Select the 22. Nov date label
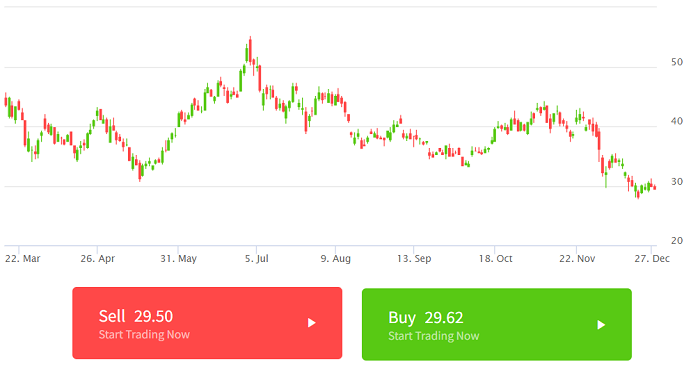The width and height of the screenshot is (700, 380). [577, 259]
